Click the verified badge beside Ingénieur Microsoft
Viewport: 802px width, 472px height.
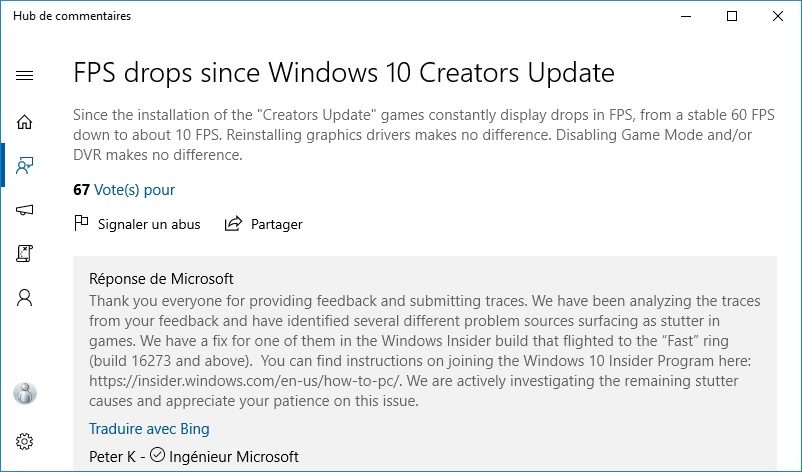[x=157, y=457]
